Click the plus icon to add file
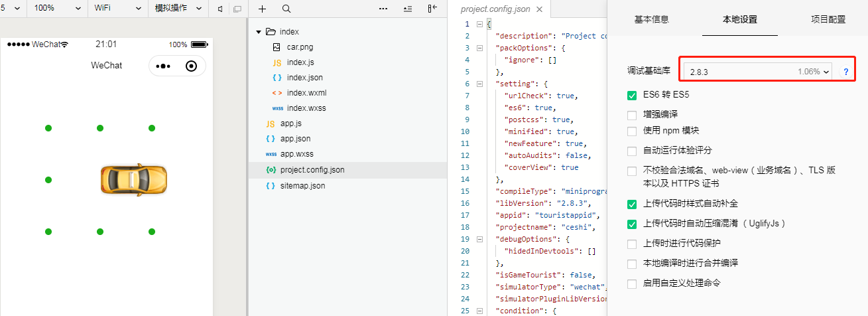868x316 pixels. click(263, 9)
